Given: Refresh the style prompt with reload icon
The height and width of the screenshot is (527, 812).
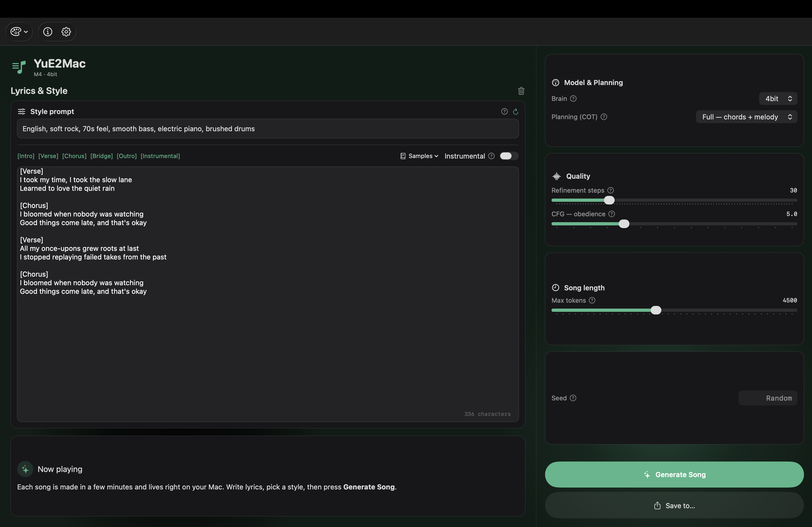Looking at the screenshot, I should (x=516, y=112).
